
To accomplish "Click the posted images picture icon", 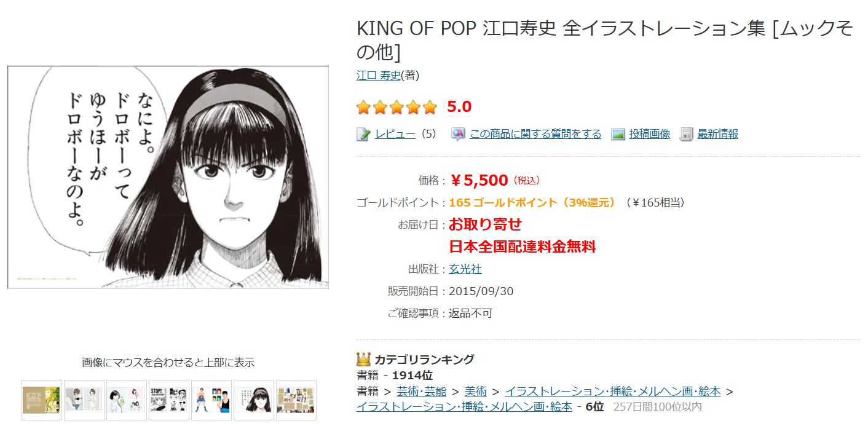I will coord(618,134).
